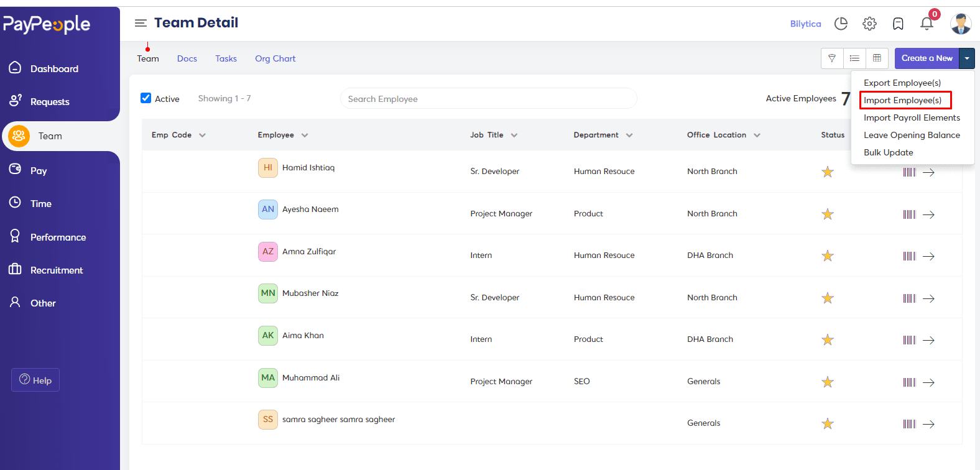Click the star status for Ayesha Naeem
This screenshot has width=980, height=470.
pyautogui.click(x=828, y=214)
